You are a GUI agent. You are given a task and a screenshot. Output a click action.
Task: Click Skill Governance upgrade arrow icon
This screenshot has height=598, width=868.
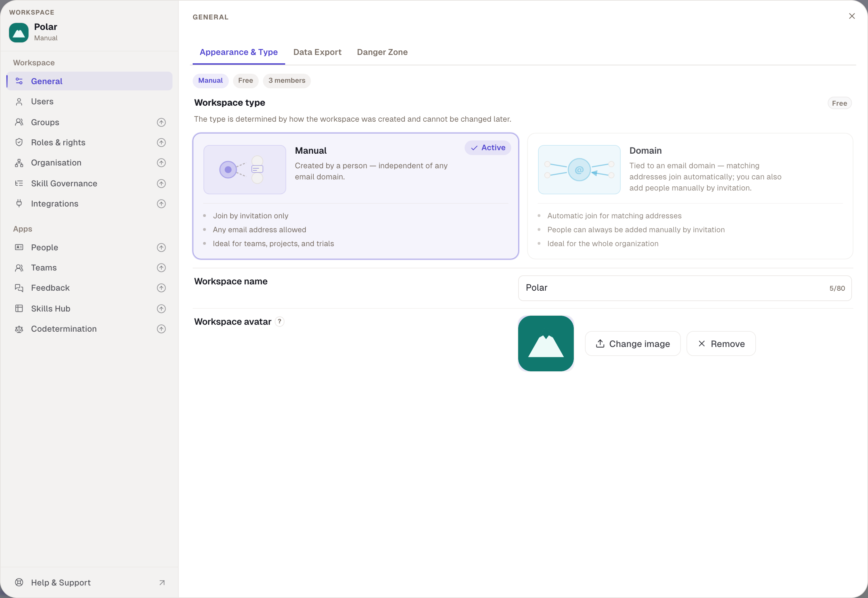click(161, 184)
